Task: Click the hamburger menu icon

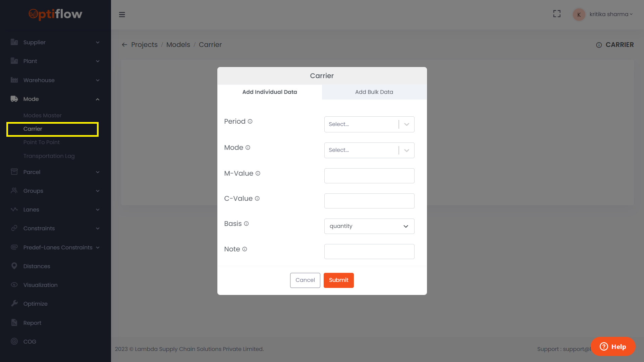Action: pyautogui.click(x=122, y=14)
